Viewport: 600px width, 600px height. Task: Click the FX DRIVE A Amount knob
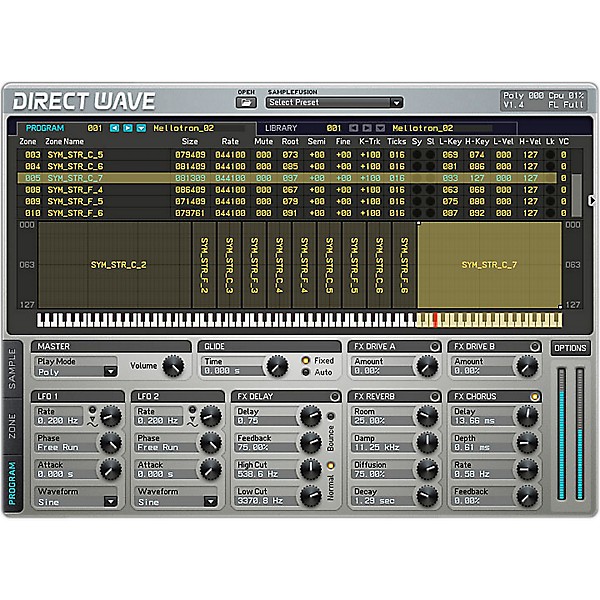click(x=427, y=366)
